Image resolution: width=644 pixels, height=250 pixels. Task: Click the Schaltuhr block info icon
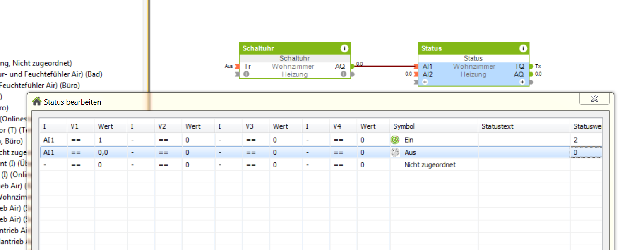pyautogui.click(x=344, y=48)
